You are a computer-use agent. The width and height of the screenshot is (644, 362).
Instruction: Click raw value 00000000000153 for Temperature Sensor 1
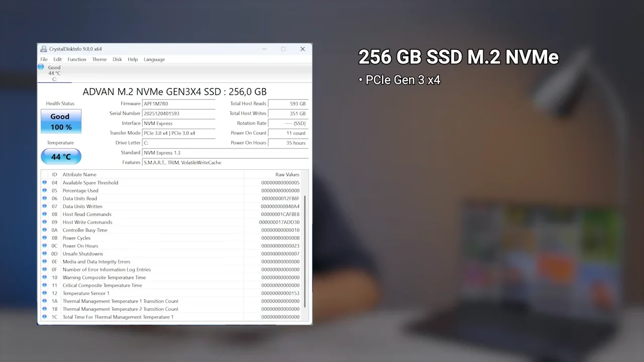click(280, 293)
